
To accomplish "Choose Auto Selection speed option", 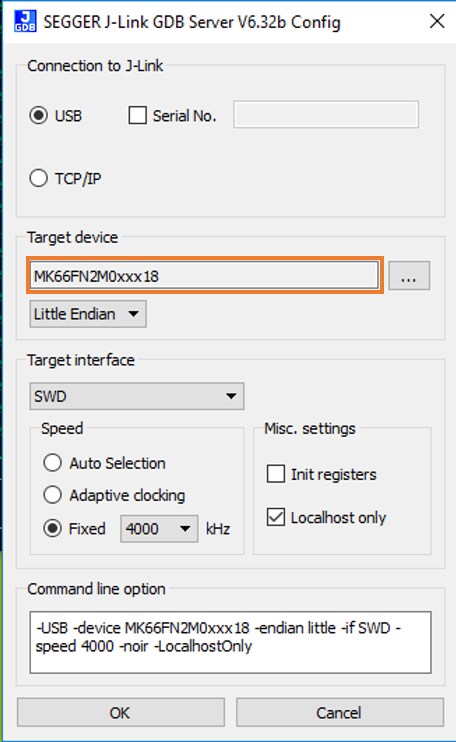I will click(53, 463).
